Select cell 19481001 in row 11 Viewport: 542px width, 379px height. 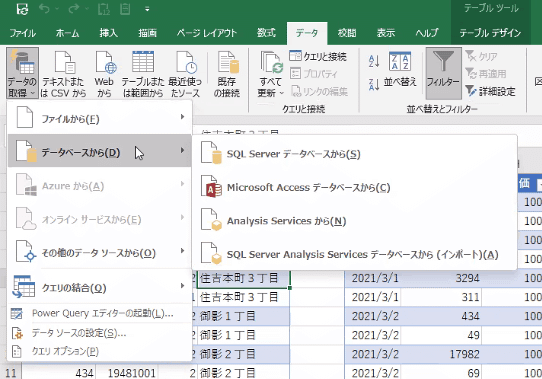(x=127, y=373)
